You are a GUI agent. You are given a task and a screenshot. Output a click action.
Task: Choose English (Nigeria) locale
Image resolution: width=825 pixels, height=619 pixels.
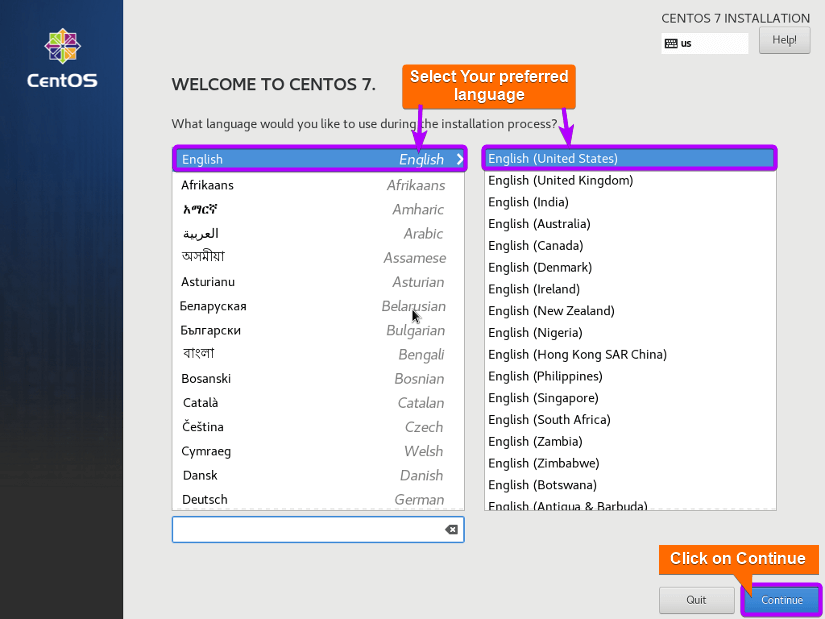[x=630, y=333]
